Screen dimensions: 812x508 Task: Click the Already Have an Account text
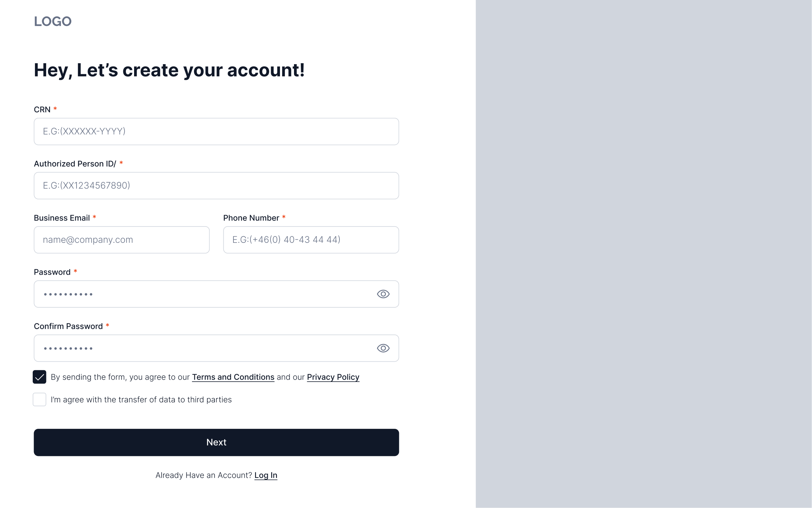203,475
